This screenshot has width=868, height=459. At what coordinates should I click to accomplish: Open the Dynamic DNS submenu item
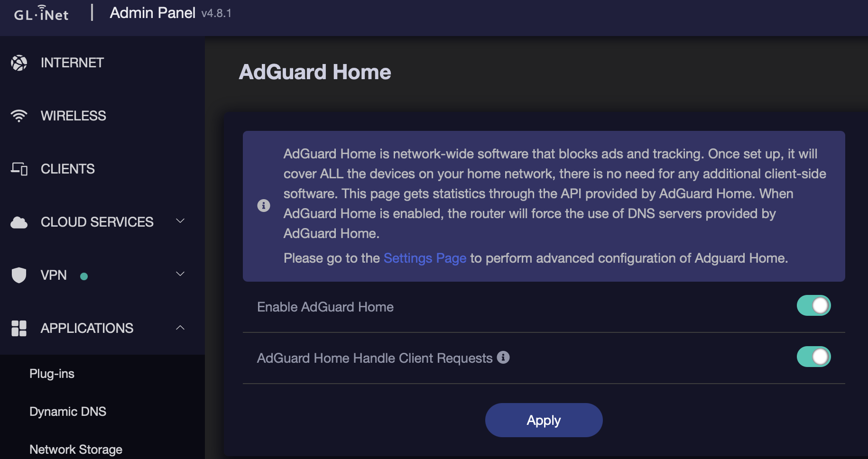[x=68, y=412]
